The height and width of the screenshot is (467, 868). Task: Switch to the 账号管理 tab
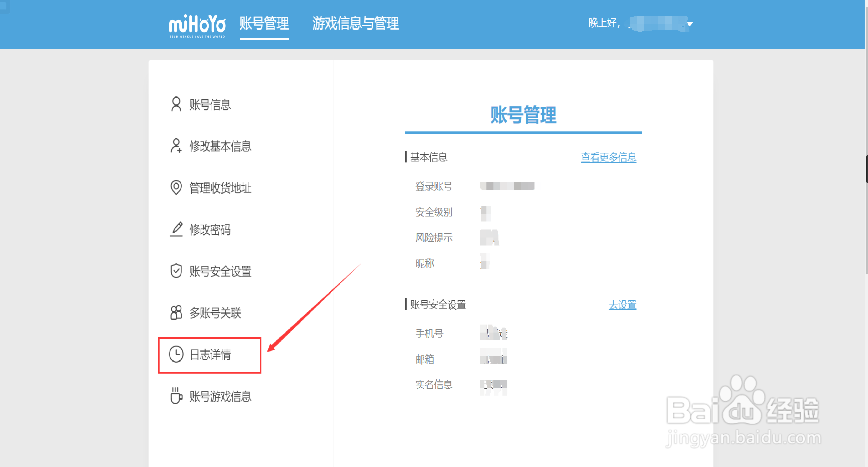[x=264, y=24]
